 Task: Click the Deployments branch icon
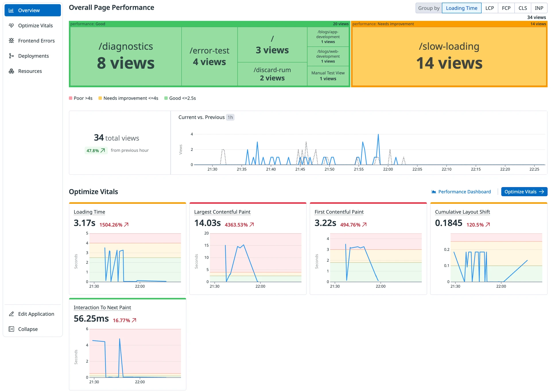[x=11, y=56]
